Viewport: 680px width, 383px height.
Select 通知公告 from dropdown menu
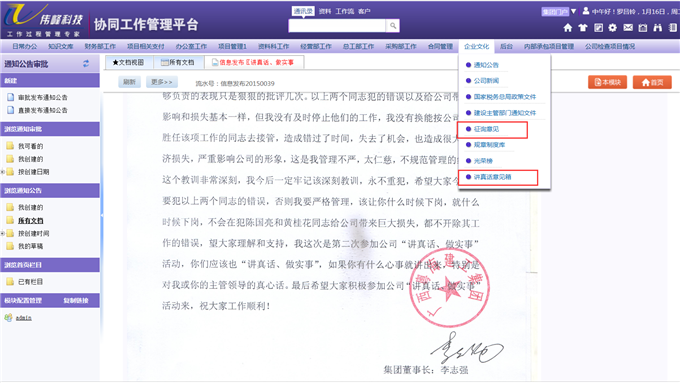(486, 65)
